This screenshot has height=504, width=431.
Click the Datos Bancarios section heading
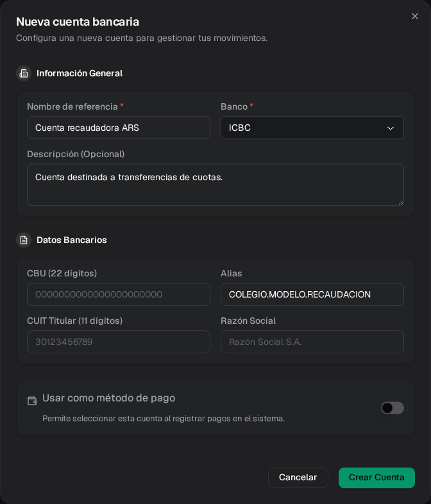tap(72, 240)
